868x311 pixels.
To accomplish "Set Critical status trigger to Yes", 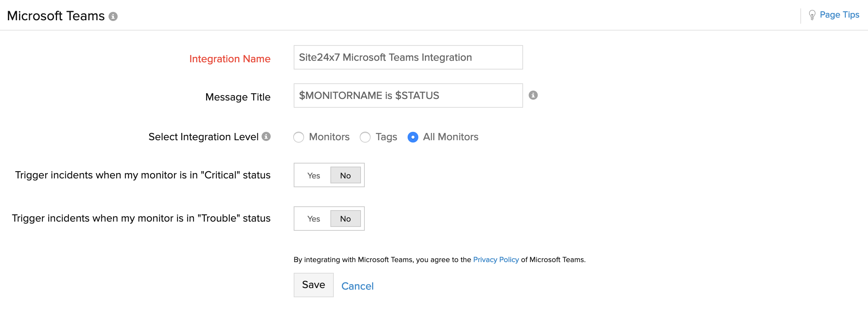I will coord(314,175).
